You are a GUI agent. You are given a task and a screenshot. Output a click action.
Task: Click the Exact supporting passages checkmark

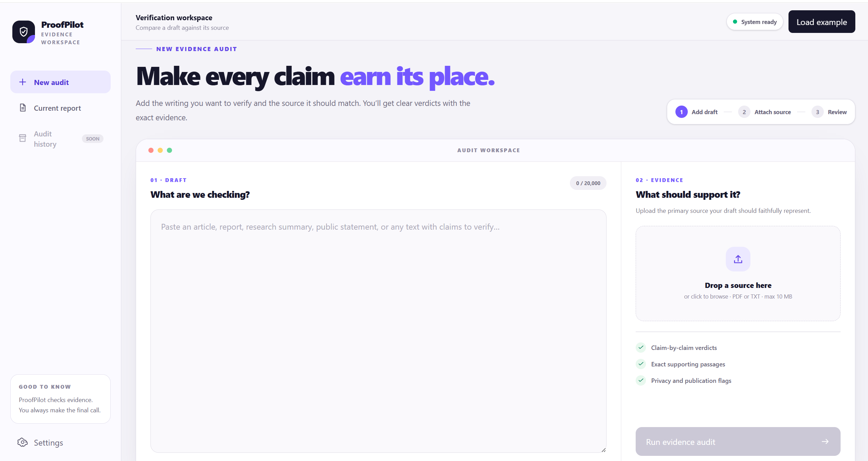pyautogui.click(x=641, y=364)
